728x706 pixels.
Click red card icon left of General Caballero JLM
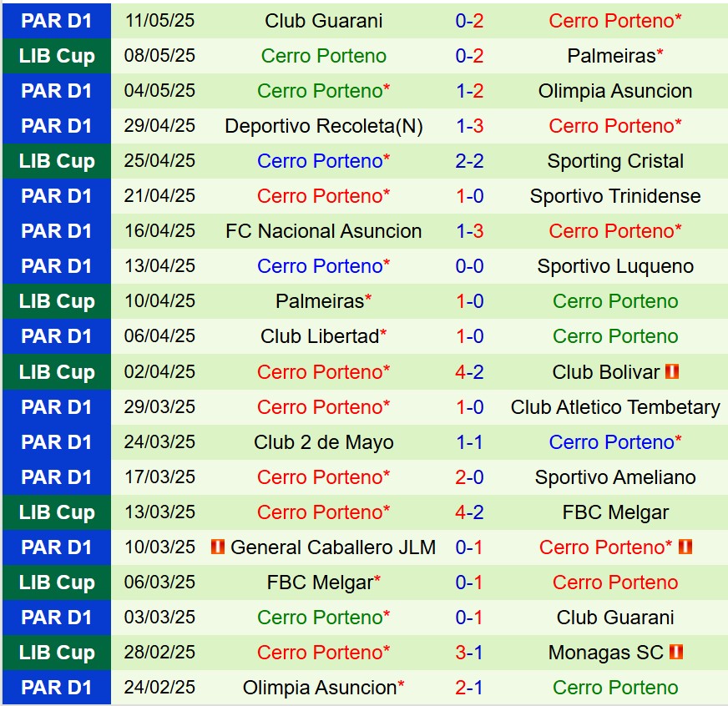[218, 547]
